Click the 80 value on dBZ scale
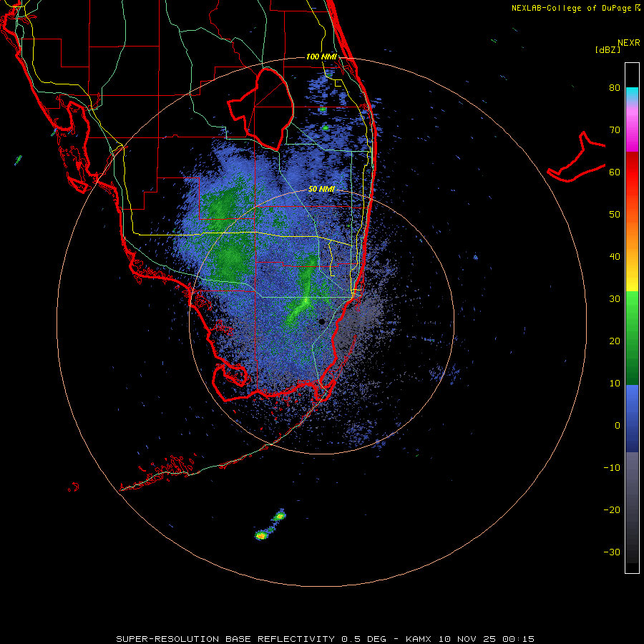This screenshot has height=644, width=644. click(615, 87)
